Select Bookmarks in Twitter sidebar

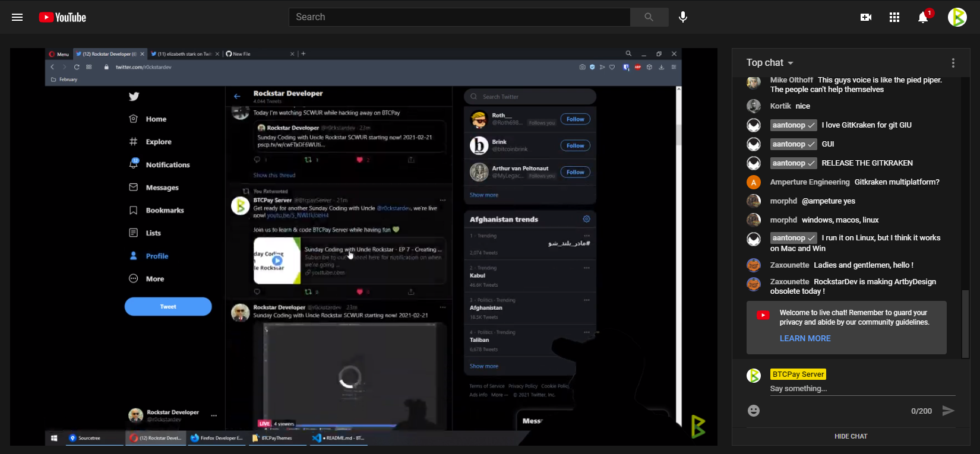tap(157, 211)
